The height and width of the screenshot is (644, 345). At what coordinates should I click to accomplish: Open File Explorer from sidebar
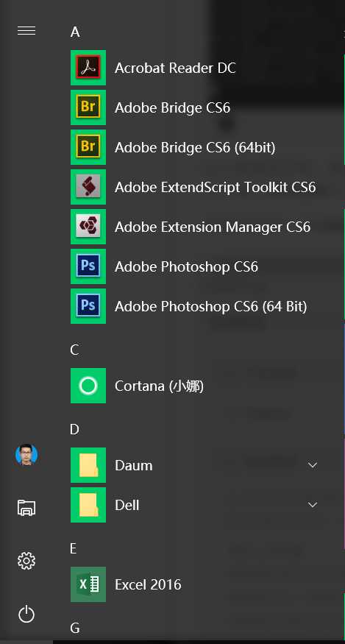click(x=26, y=508)
